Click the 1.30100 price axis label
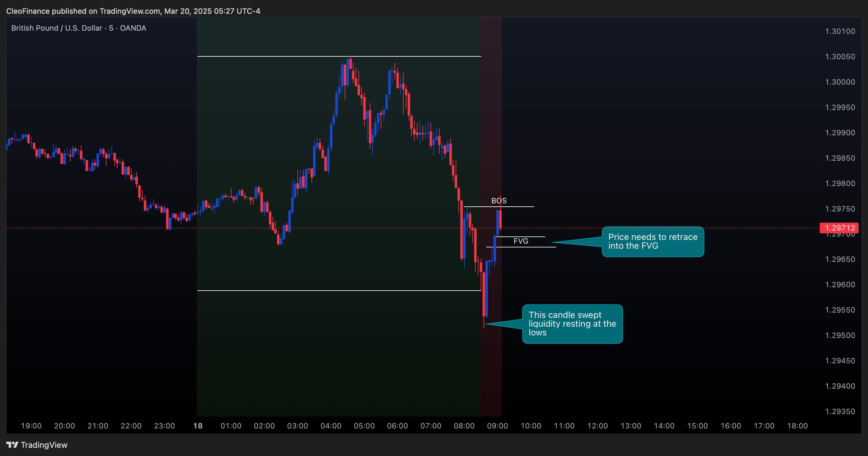The width and height of the screenshot is (868, 456). tap(840, 31)
